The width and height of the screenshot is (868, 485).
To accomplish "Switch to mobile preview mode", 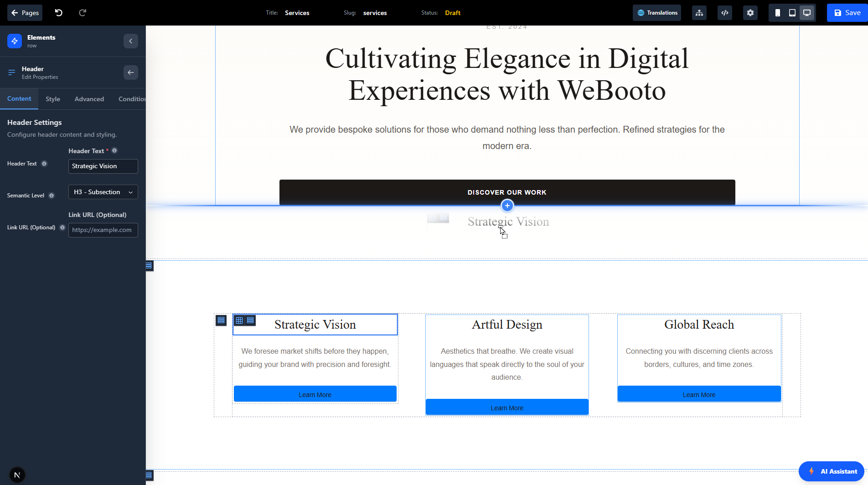I will click(777, 12).
